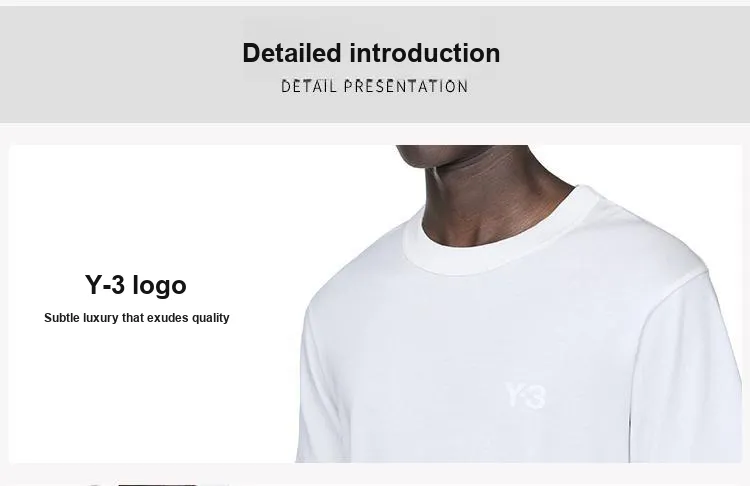
Task: Click the 'Y-3 logo' caption title
Action: (x=136, y=286)
